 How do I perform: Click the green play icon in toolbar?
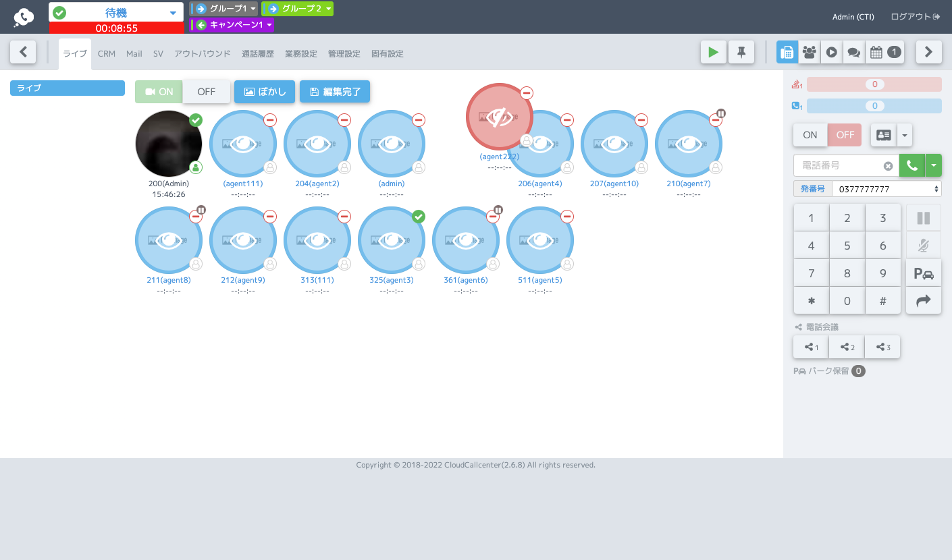(714, 52)
